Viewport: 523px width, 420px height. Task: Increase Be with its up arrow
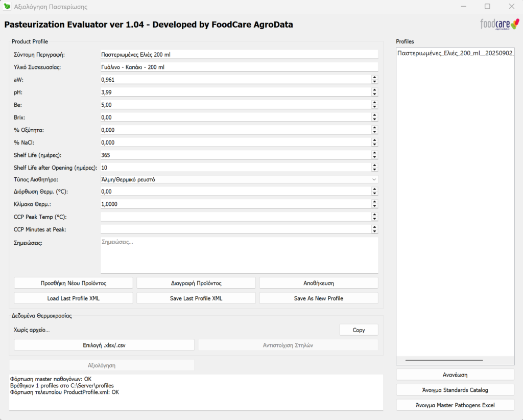click(374, 102)
